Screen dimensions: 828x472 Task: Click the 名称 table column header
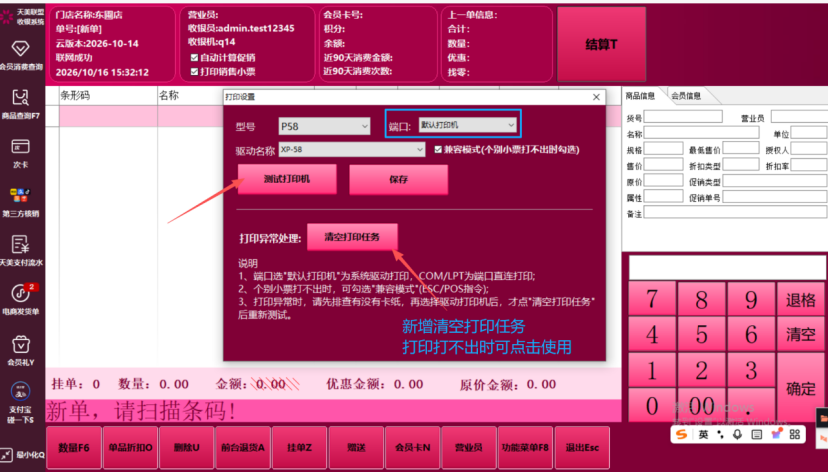[x=191, y=96]
